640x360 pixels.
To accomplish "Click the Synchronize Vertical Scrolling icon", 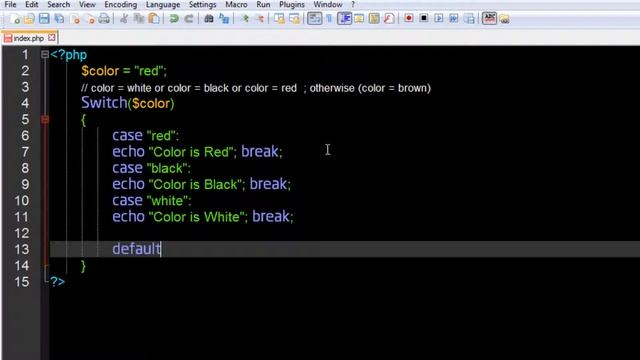I will point(279,19).
